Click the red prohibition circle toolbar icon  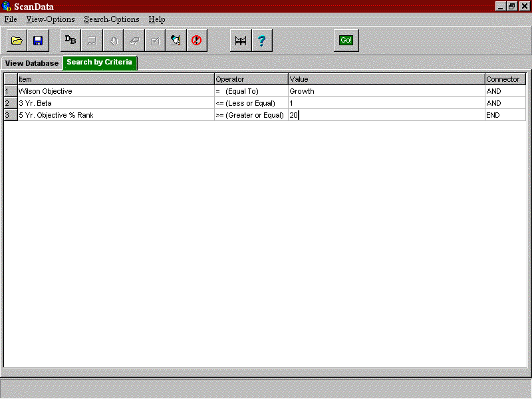196,41
